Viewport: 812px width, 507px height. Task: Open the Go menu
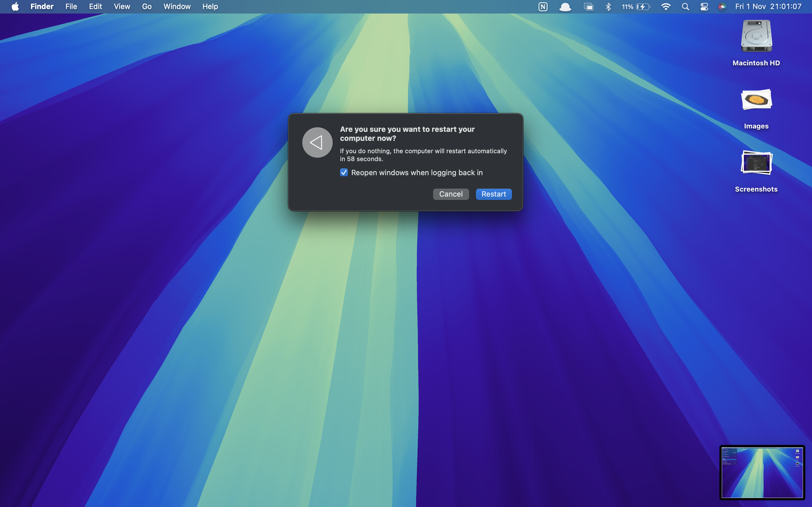(x=147, y=7)
